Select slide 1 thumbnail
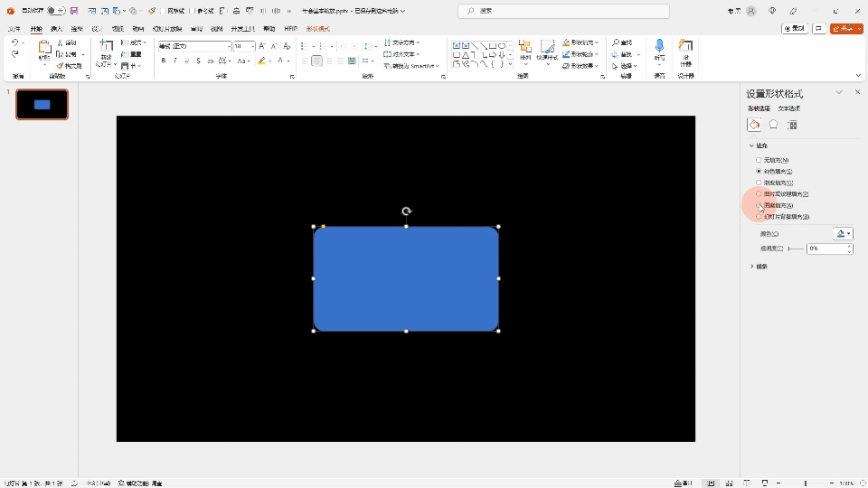This screenshot has height=488, width=868. point(42,104)
